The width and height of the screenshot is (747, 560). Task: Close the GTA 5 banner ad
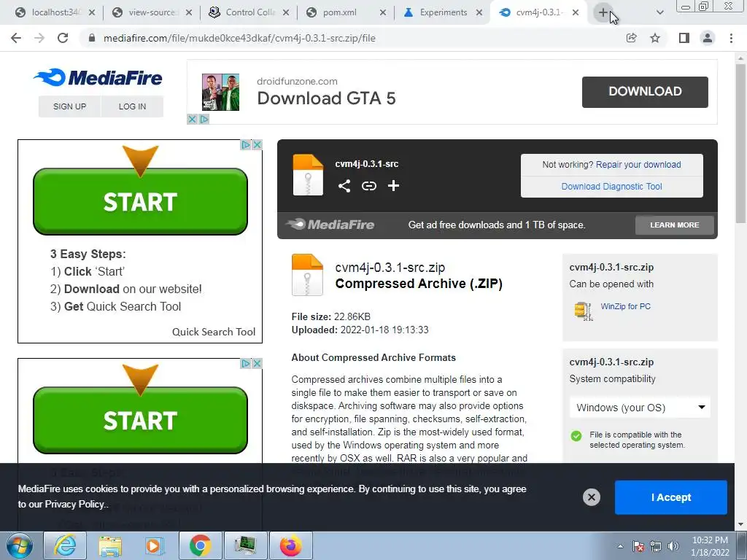click(192, 119)
